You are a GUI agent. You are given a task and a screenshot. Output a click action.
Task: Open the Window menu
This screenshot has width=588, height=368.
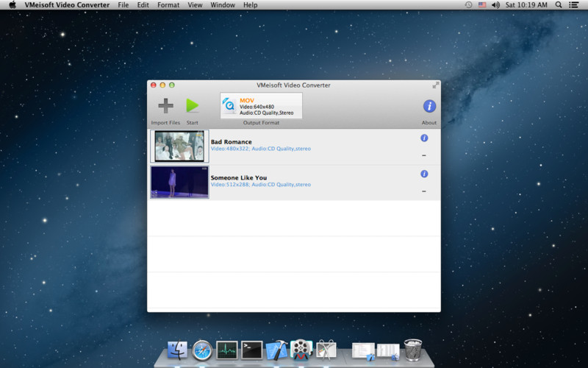click(x=223, y=5)
